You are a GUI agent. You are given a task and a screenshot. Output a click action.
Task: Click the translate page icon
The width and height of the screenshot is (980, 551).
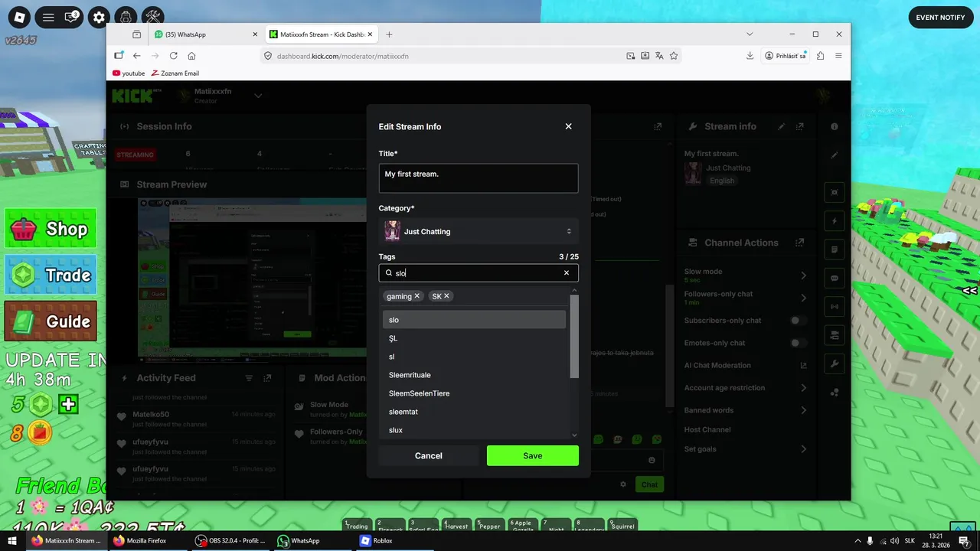pyautogui.click(x=659, y=56)
